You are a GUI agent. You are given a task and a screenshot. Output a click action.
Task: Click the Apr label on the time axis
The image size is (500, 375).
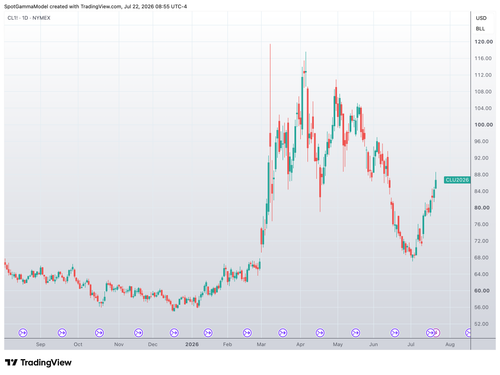point(300,344)
